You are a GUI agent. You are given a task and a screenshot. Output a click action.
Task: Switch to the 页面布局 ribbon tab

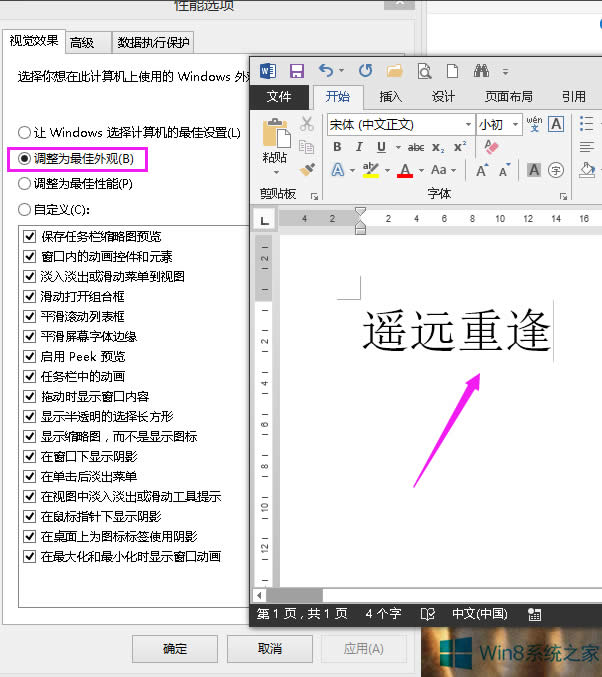pyautogui.click(x=509, y=97)
